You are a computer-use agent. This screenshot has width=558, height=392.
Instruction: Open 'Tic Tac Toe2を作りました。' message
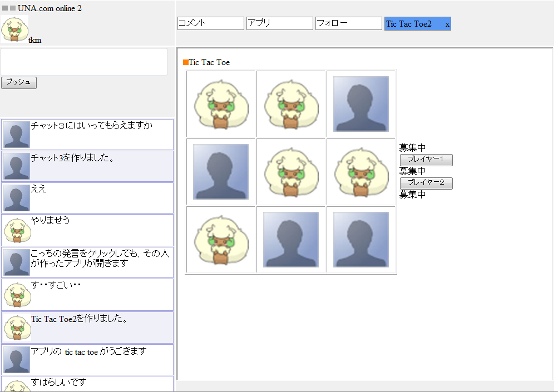87,328
